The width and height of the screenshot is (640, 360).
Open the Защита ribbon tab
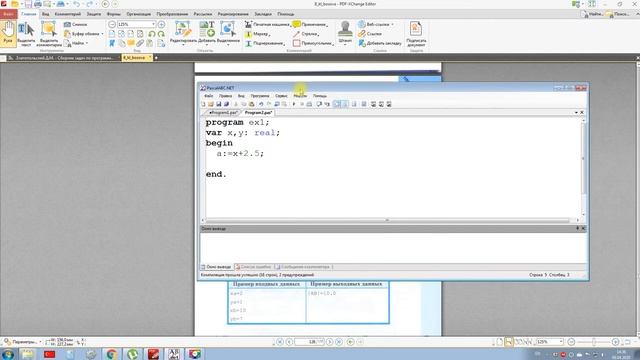pyautogui.click(x=93, y=14)
